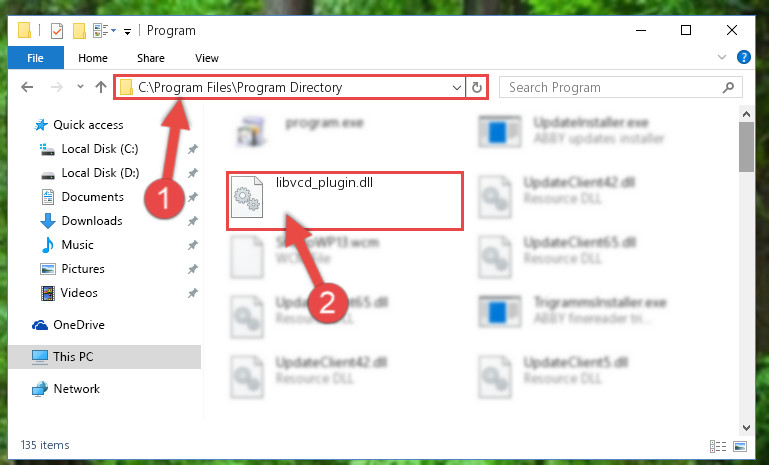Open recent locations dropdown arrow
The height and width of the screenshot is (465, 769).
click(x=80, y=87)
